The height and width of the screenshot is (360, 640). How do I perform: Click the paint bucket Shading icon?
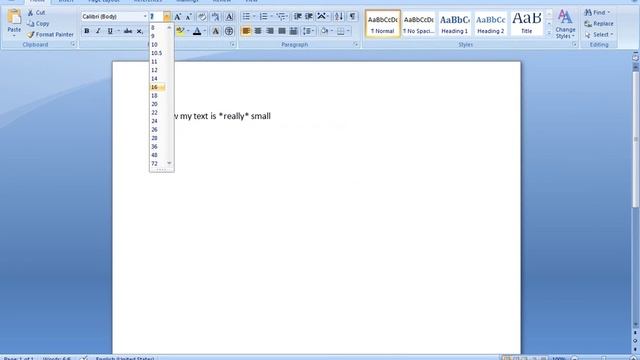(x=324, y=31)
